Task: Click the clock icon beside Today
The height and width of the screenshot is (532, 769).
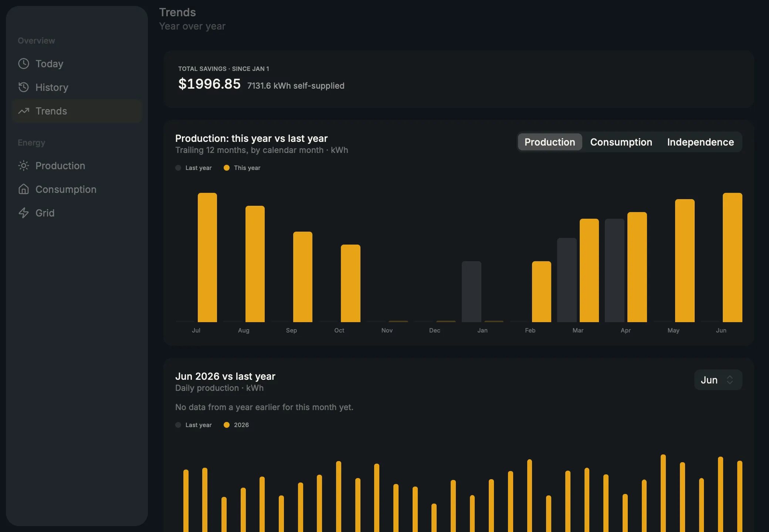Action: click(x=24, y=64)
